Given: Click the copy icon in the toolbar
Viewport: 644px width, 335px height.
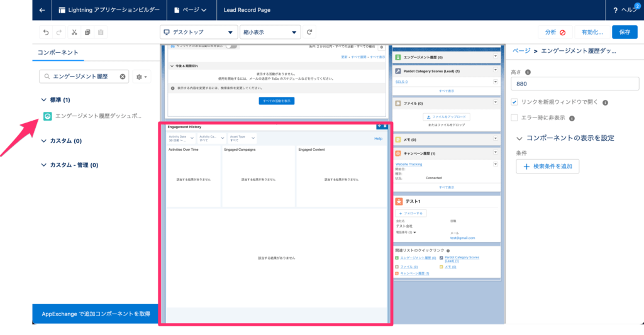Looking at the screenshot, I should (87, 32).
